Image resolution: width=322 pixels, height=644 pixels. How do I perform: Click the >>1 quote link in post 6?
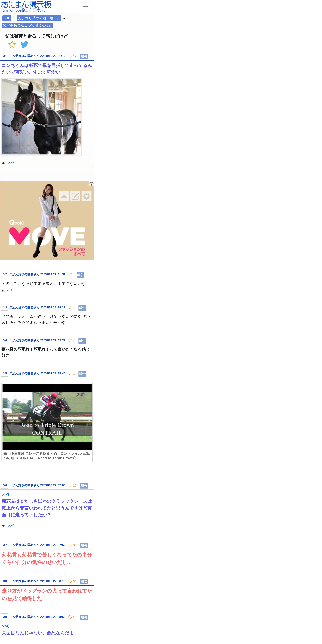[6, 495]
